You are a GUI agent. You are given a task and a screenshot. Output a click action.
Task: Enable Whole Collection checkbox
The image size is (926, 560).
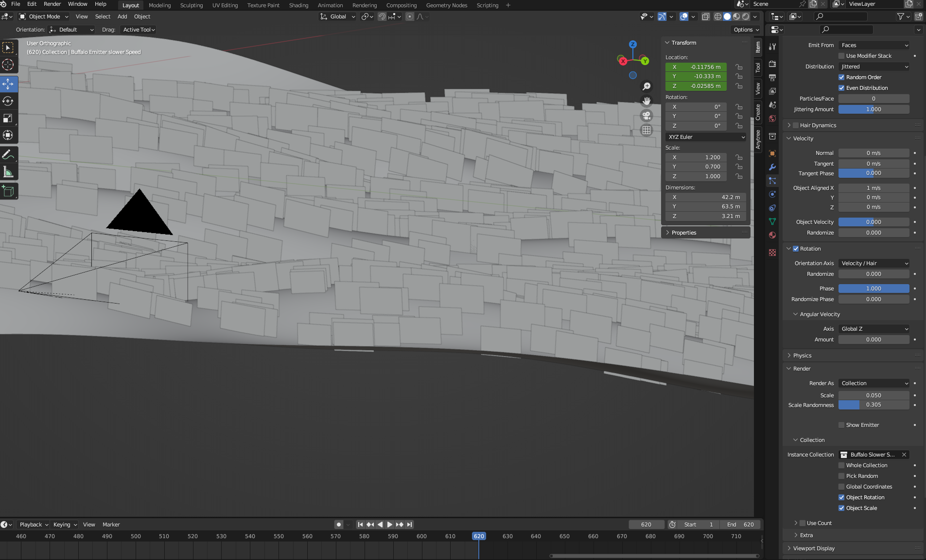point(841,465)
